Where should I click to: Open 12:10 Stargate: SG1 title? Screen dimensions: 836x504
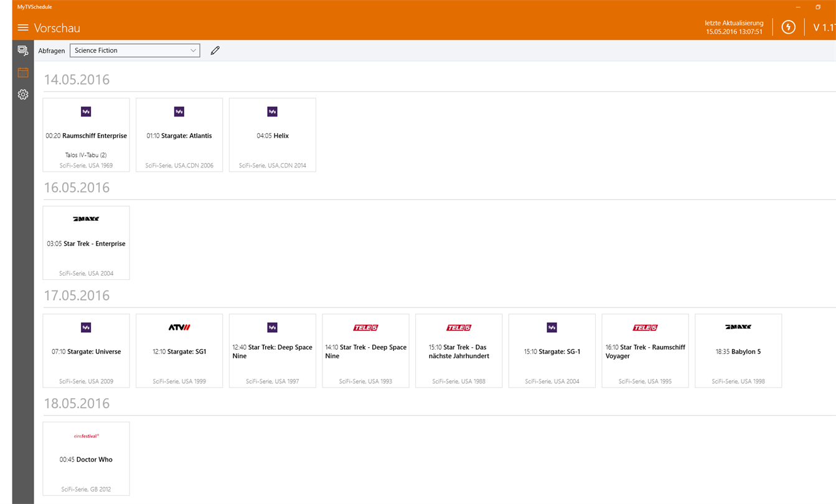tap(179, 352)
